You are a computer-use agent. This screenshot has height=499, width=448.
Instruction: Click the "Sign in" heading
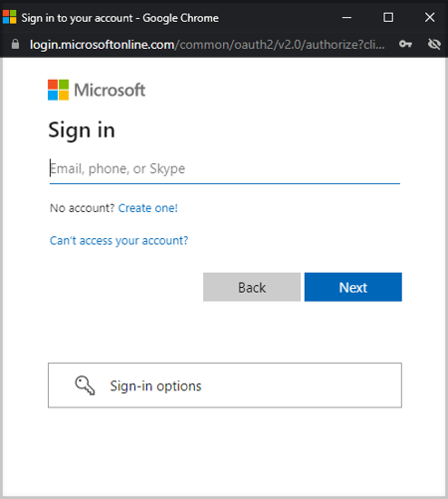(x=82, y=130)
